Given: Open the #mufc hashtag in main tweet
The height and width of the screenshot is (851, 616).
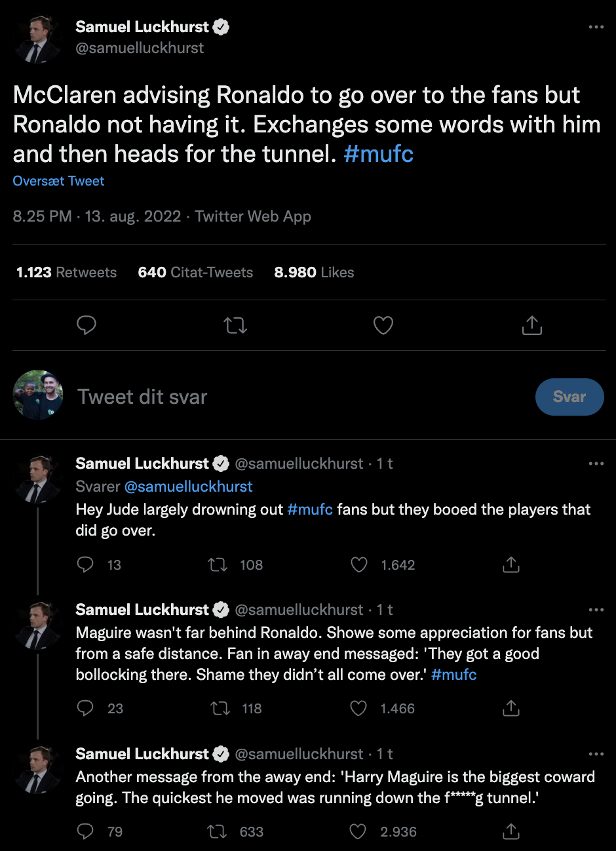Looking at the screenshot, I should (378, 154).
